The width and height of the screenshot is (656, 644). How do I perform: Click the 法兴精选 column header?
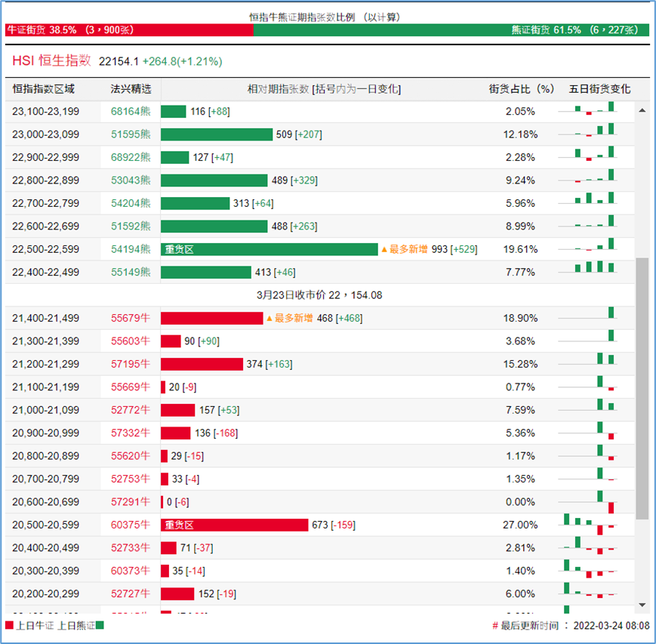click(x=131, y=89)
